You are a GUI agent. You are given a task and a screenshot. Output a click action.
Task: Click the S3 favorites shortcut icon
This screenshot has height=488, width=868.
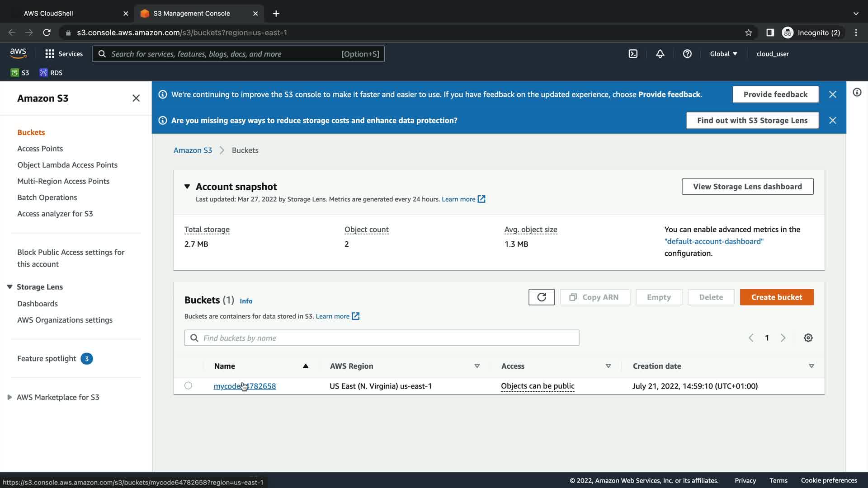tap(15, 73)
